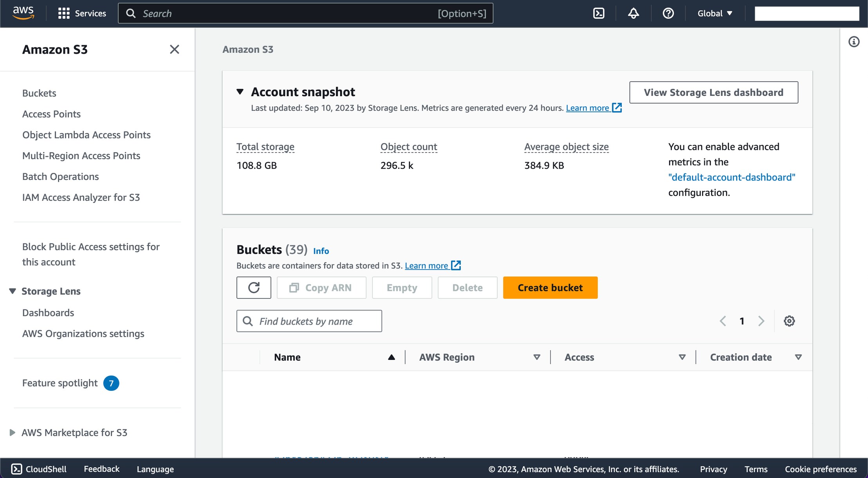Open table preferences gear icon
Image resolution: width=868 pixels, height=478 pixels.
point(789,321)
